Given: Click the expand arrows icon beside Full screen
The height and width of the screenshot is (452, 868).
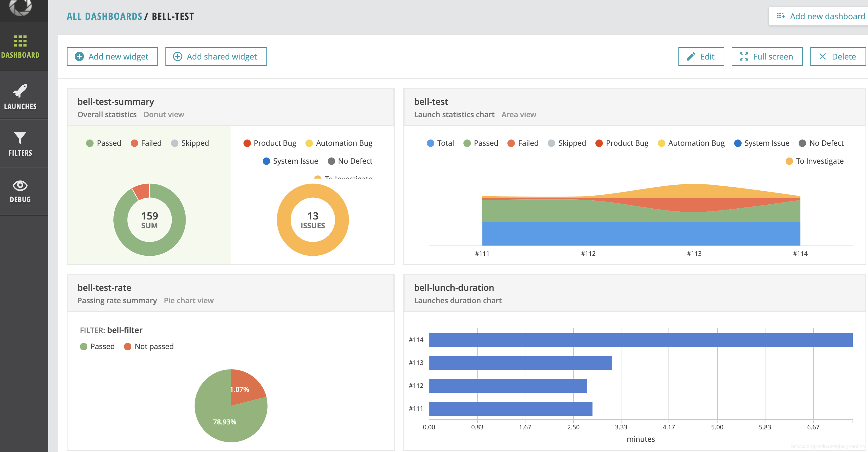Looking at the screenshot, I should click(744, 56).
